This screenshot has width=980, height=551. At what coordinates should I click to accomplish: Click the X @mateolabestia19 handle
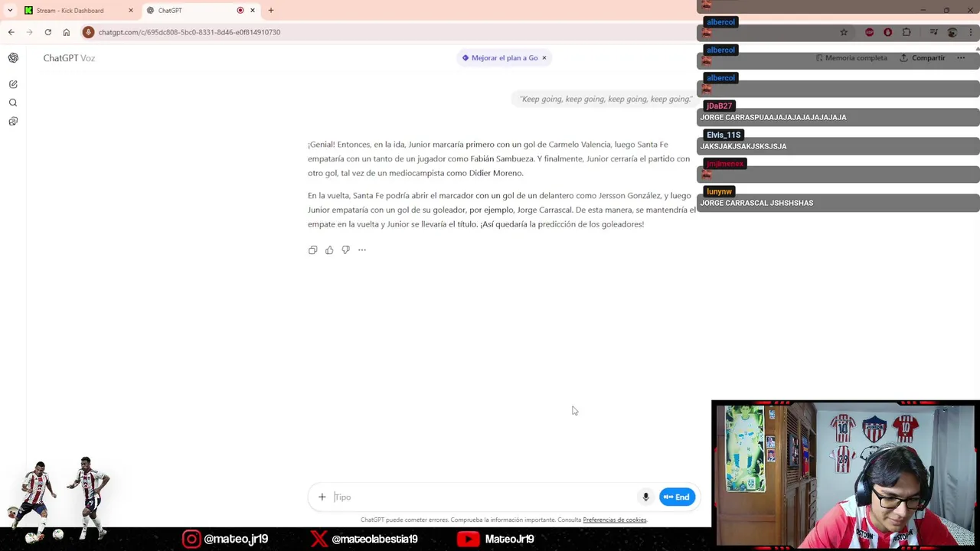click(364, 539)
